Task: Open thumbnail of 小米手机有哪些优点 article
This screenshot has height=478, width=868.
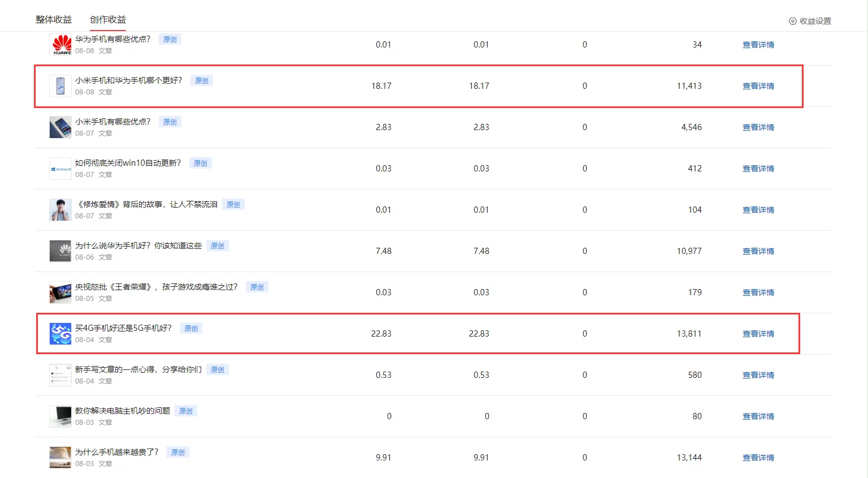Action: point(60,127)
